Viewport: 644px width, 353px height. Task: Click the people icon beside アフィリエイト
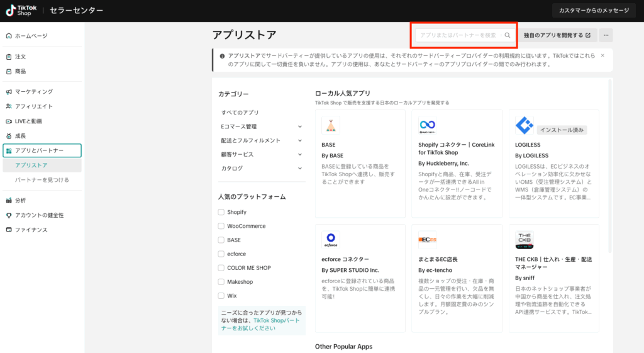[x=9, y=106]
